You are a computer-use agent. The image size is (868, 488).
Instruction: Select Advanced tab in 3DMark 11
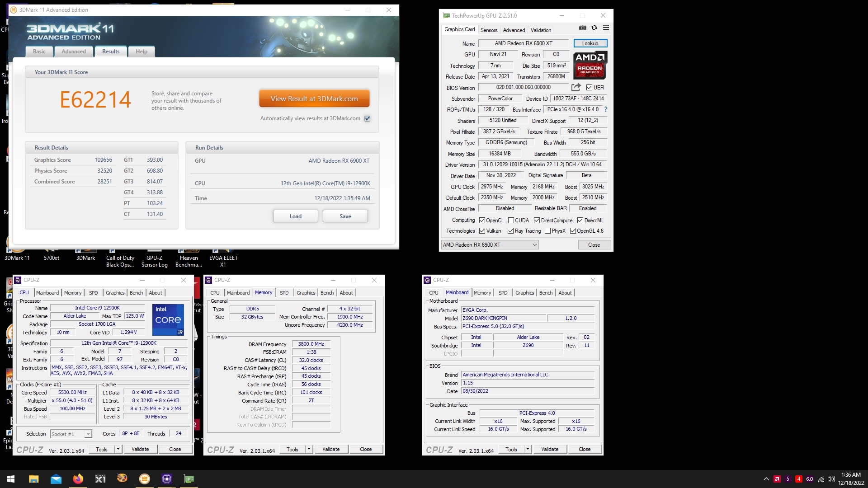[74, 52]
